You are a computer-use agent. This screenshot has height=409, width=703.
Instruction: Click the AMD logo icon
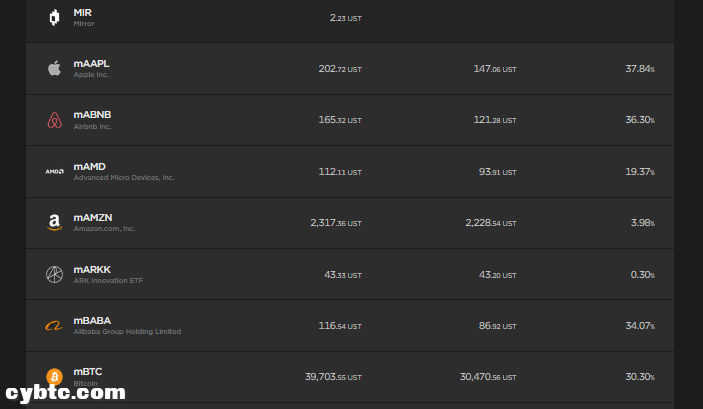pos(54,171)
